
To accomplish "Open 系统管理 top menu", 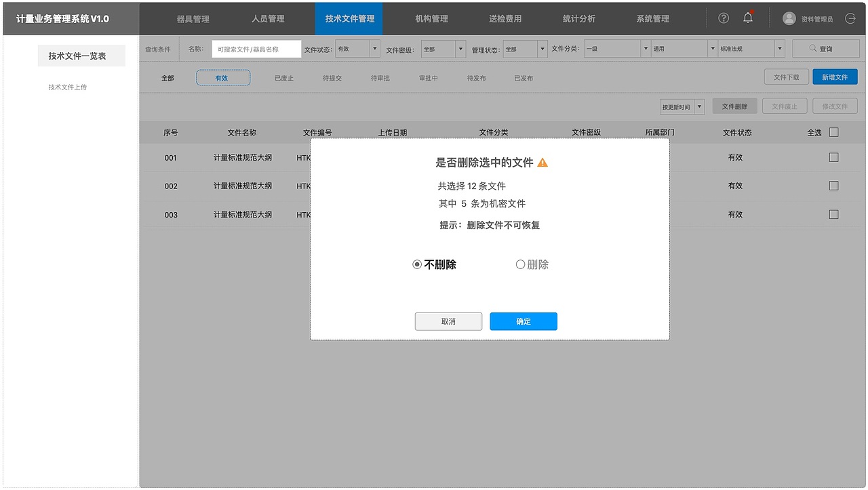I will pyautogui.click(x=652, y=18).
